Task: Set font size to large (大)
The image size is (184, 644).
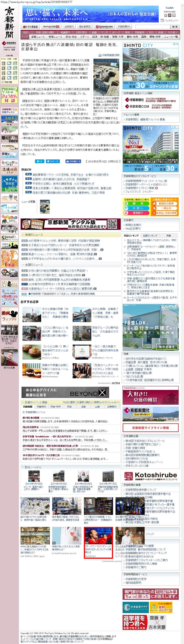Action: pyautogui.click(x=174, y=16)
